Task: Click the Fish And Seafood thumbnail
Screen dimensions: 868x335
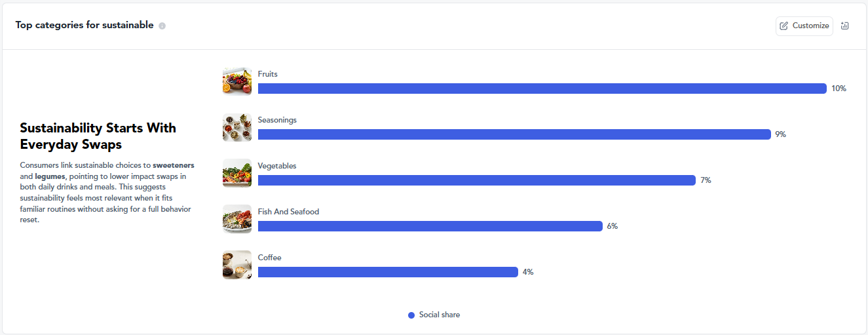Action: click(236, 219)
